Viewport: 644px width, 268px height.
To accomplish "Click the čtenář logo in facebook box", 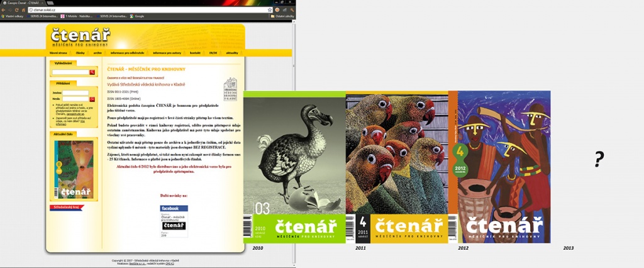I will (174, 226).
